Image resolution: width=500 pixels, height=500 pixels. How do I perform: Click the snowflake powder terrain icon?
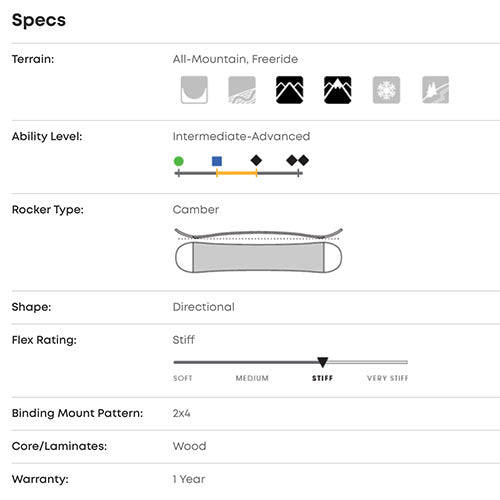386,90
